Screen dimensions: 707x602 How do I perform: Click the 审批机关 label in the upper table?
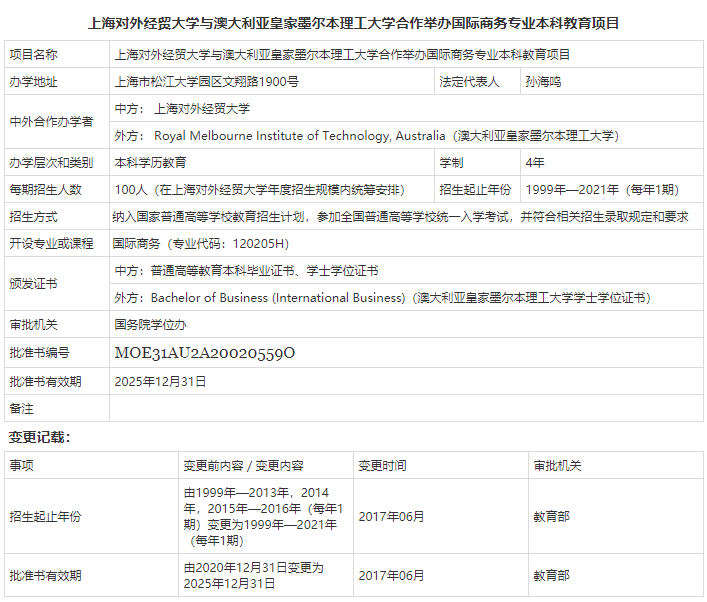click(33, 325)
